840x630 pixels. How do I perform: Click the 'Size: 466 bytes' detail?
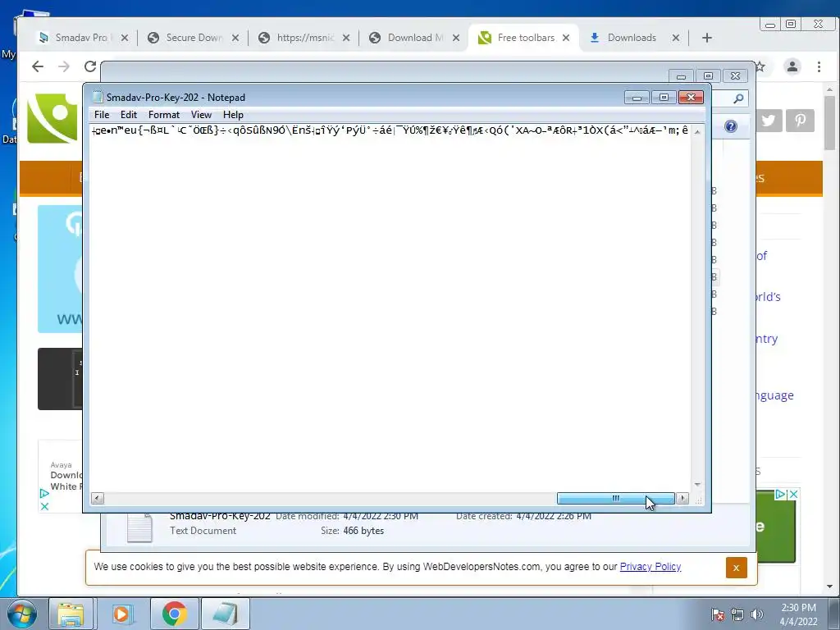pyautogui.click(x=352, y=531)
